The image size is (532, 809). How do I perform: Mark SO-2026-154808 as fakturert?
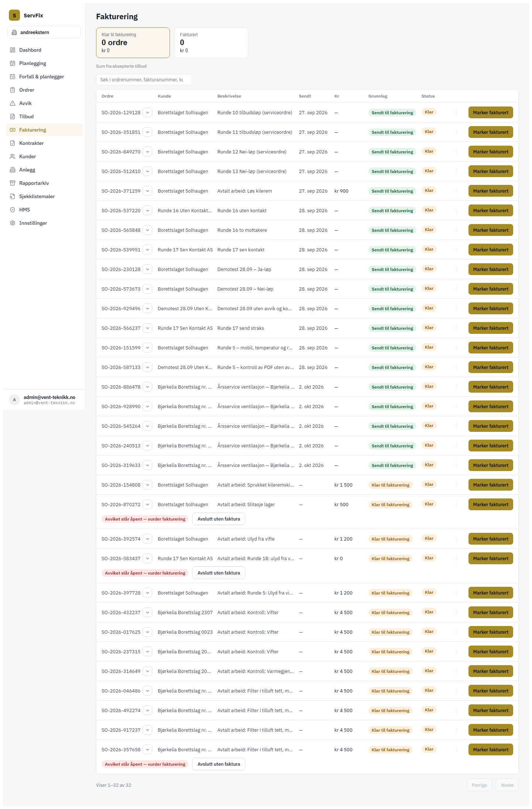[491, 485]
